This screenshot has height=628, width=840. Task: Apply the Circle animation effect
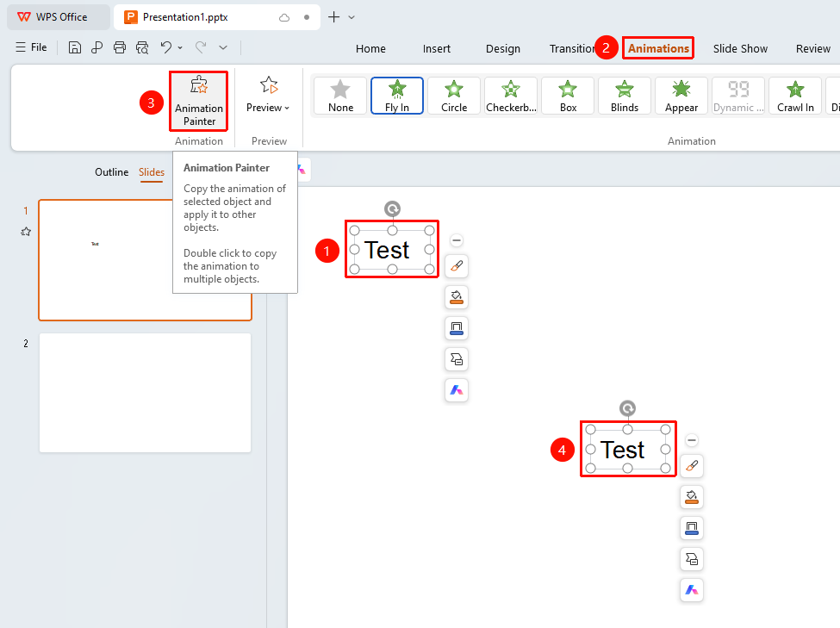(454, 96)
